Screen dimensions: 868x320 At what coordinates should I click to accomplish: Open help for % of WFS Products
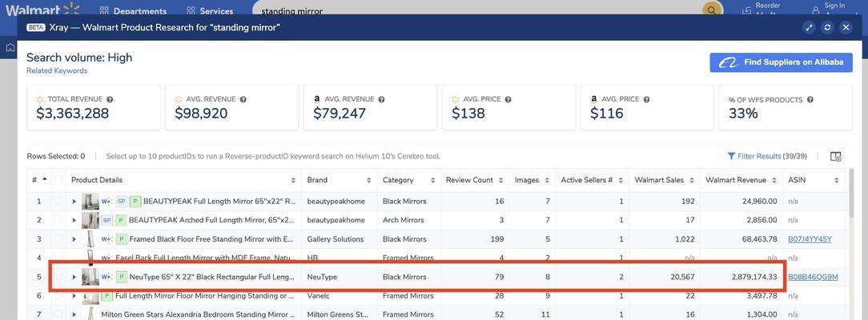[810, 100]
